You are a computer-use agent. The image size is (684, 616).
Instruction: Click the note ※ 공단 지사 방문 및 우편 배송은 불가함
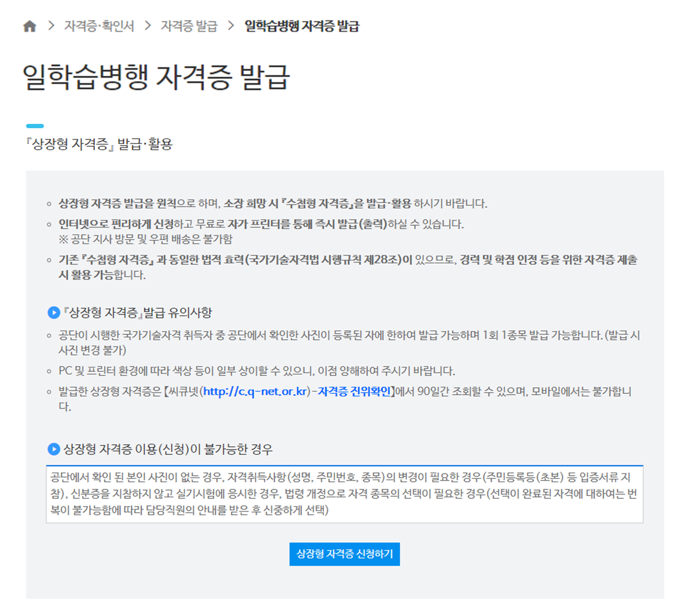[146, 239]
